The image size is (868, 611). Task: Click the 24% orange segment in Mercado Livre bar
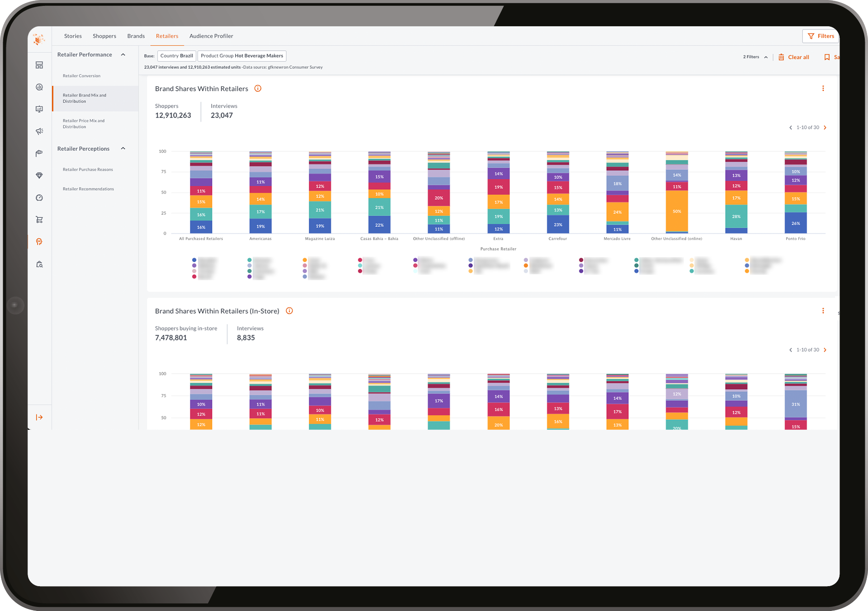point(618,212)
